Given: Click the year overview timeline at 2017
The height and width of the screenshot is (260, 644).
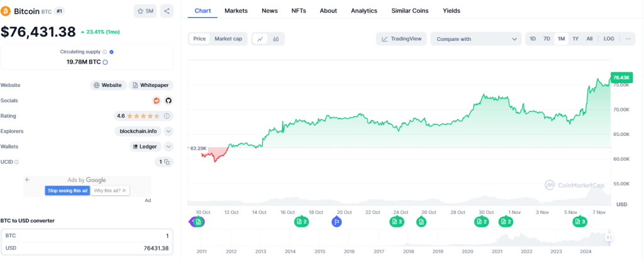Looking at the screenshot, I should coord(379,251).
